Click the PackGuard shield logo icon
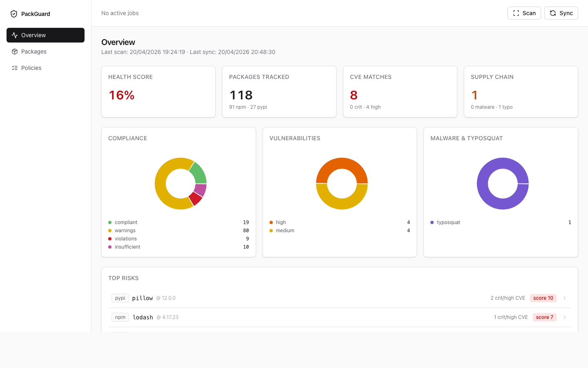 [14, 14]
